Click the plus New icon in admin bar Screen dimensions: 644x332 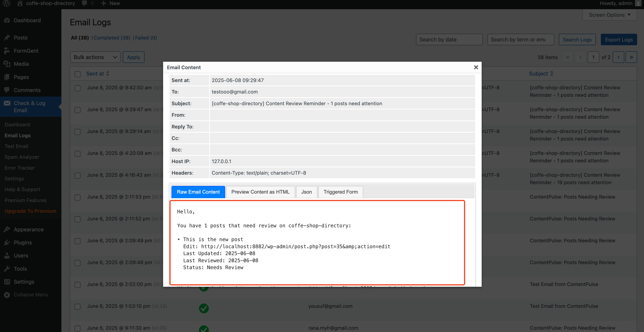[103, 3]
